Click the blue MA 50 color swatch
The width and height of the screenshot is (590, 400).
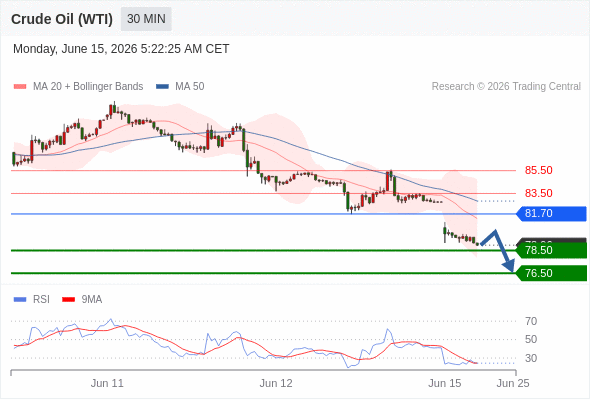pos(162,87)
